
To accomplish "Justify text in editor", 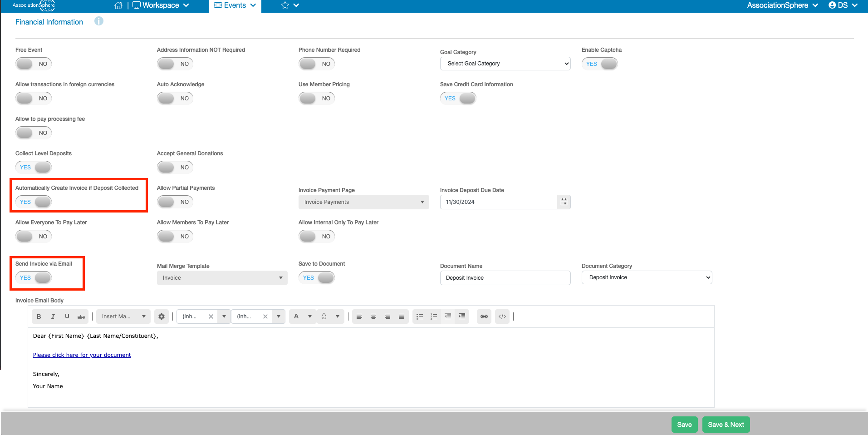I will tap(402, 316).
